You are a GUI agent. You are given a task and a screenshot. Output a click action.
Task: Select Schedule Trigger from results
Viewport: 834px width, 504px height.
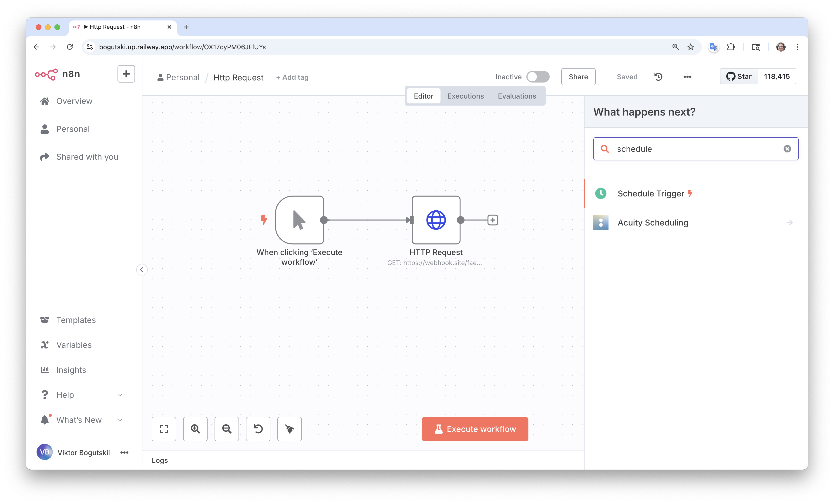(651, 193)
